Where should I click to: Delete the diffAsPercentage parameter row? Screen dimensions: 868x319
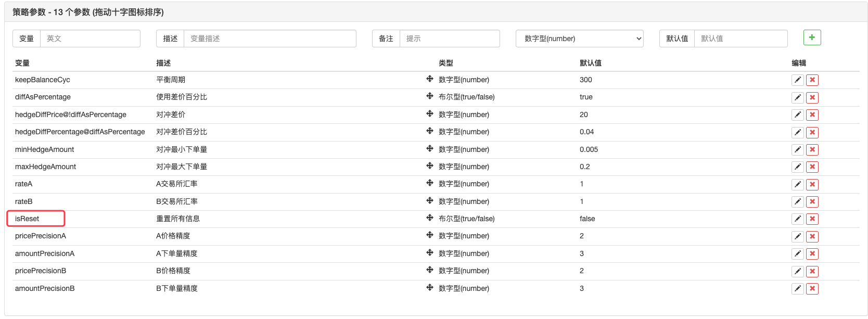[812, 97]
